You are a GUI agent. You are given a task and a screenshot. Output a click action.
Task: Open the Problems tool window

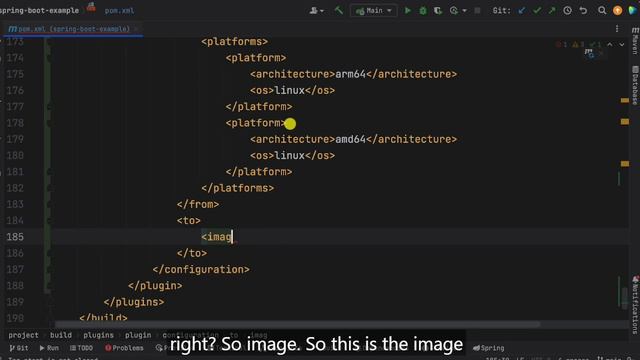pos(124,348)
